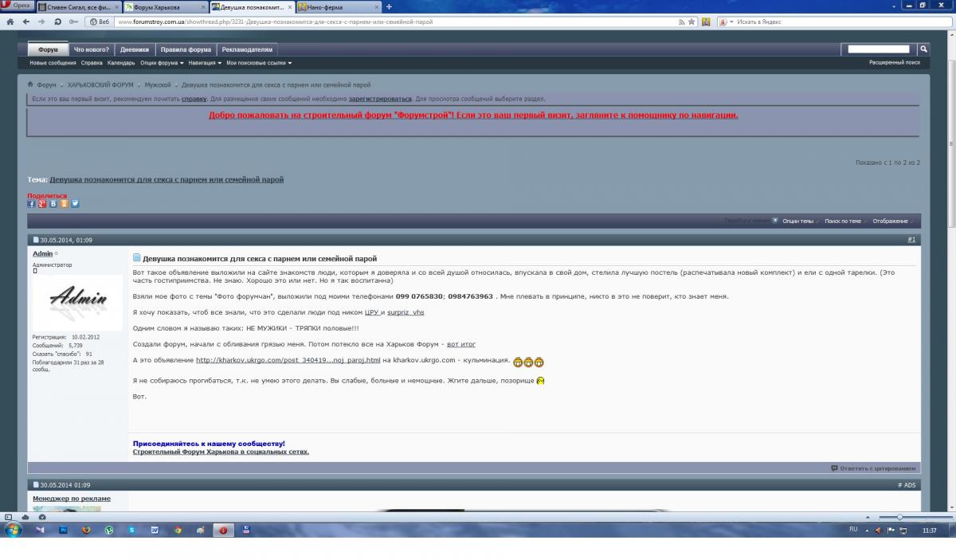Follow the 'зарегистрироваться' registration link
This screenshot has width=956, height=560.
click(x=380, y=99)
